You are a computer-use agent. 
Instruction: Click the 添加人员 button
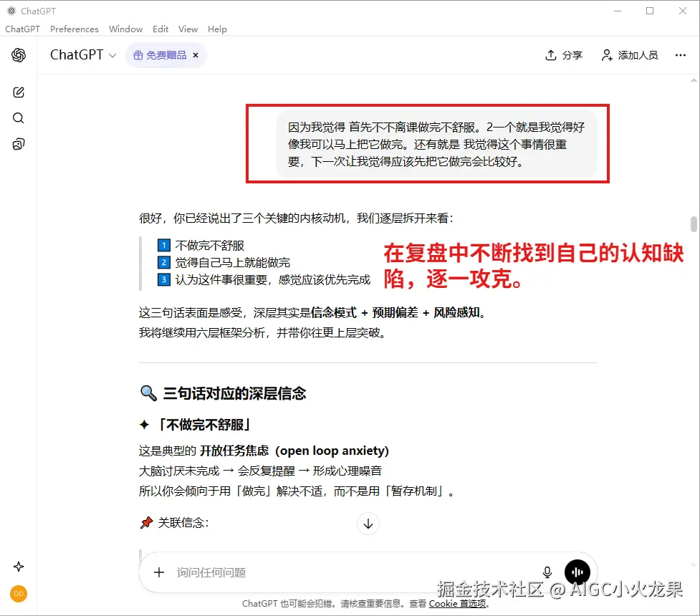click(x=630, y=54)
